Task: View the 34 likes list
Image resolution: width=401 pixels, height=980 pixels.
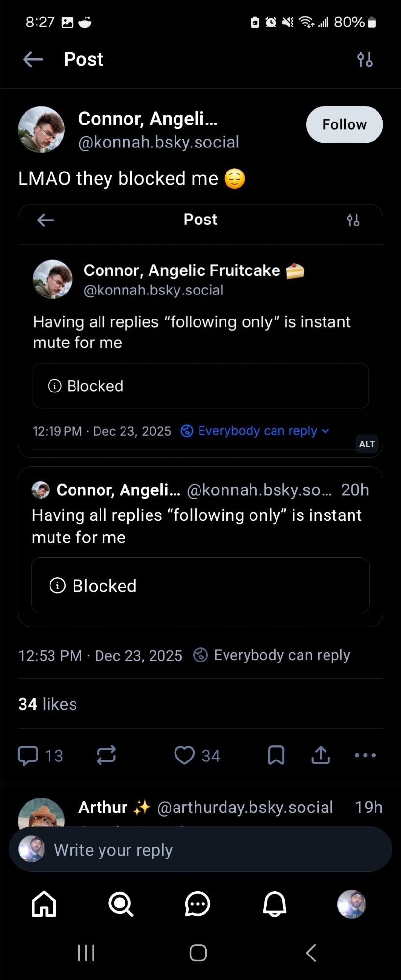Action: point(48,704)
